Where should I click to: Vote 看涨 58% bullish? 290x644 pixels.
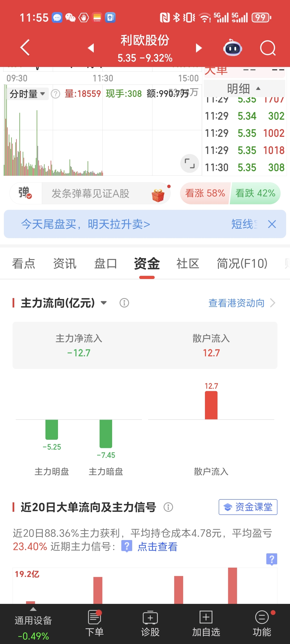pyautogui.click(x=205, y=193)
